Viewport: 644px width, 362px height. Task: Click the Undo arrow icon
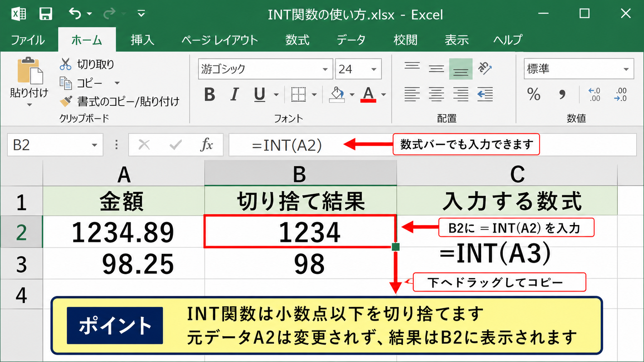[75, 14]
